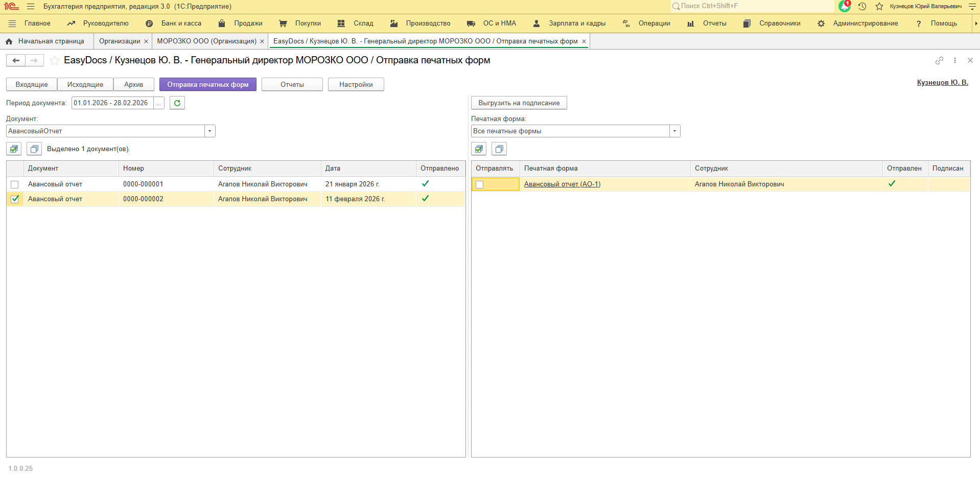The image size is (980, 479).
Task: Open the notifications bell icon
Action: click(845, 6)
